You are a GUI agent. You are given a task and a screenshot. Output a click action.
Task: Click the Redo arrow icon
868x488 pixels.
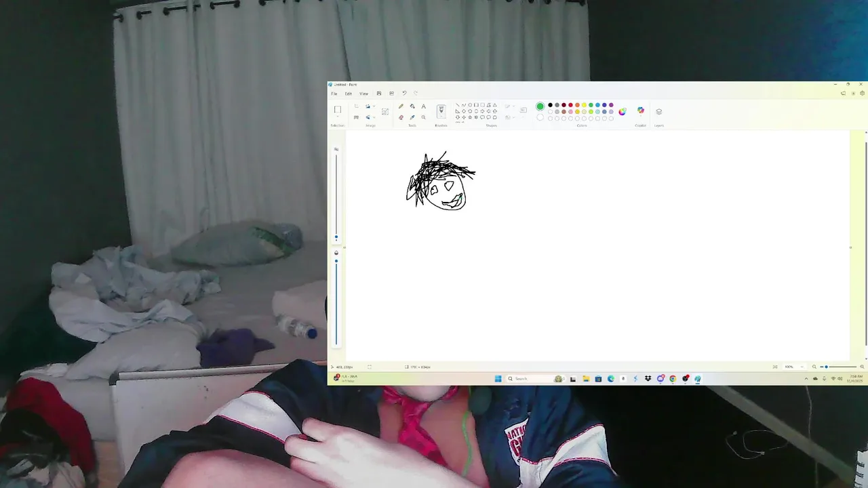click(416, 94)
